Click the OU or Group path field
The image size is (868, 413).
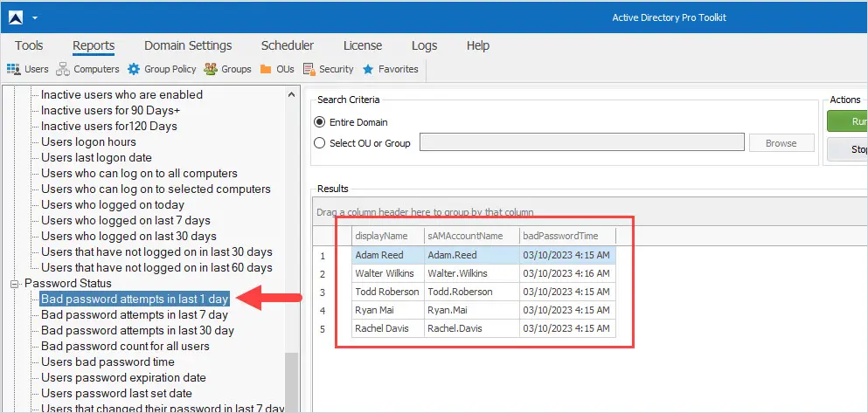(x=582, y=142)
